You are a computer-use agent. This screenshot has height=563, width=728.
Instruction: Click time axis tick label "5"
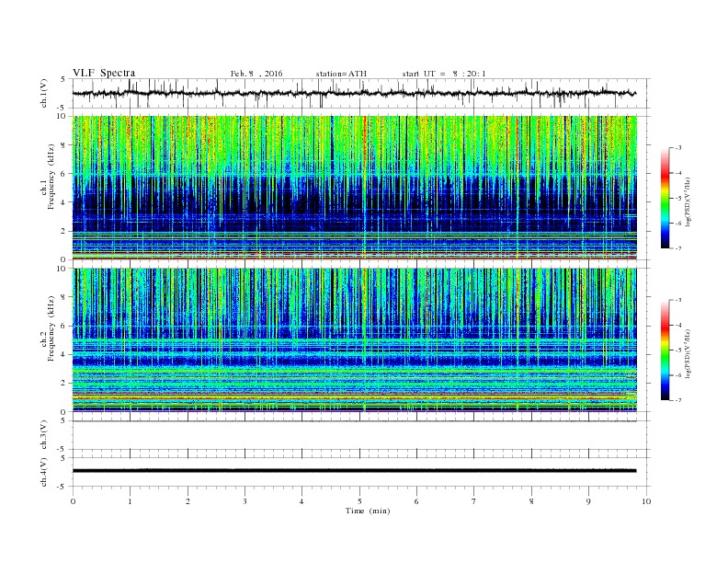pos(359,501)
